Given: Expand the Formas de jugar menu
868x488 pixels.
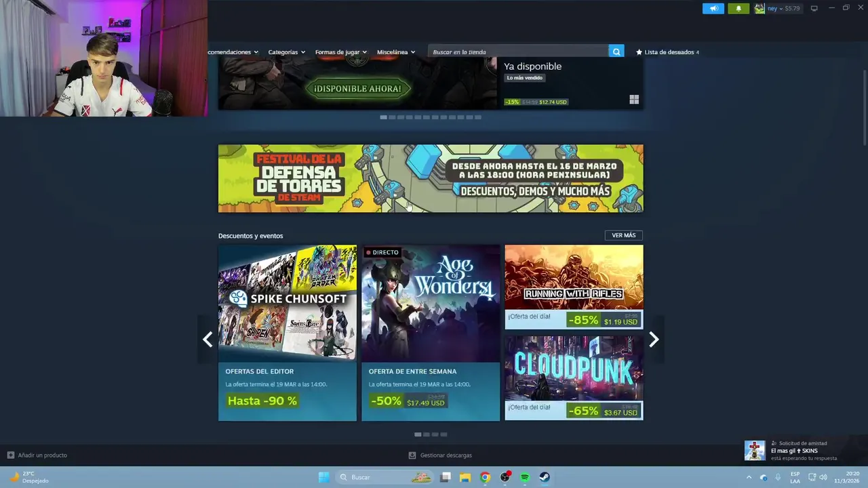Looking at the screenshot, I should 340,52.
